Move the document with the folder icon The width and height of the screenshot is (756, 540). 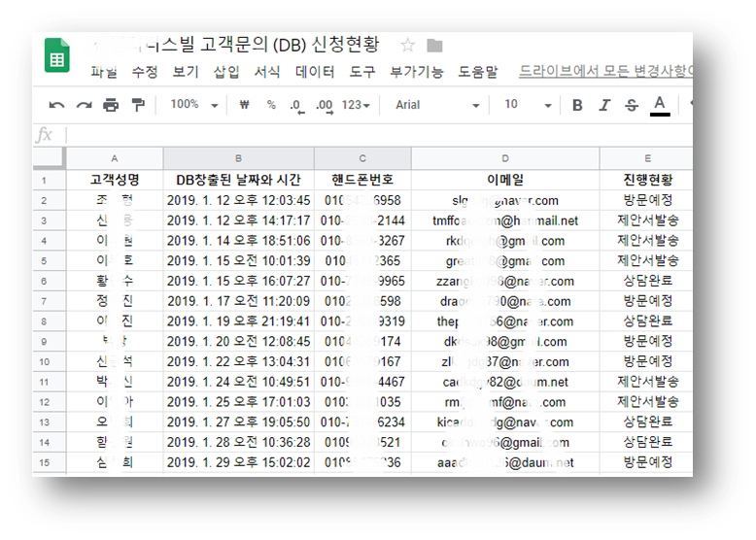click(x=434, y=46)
